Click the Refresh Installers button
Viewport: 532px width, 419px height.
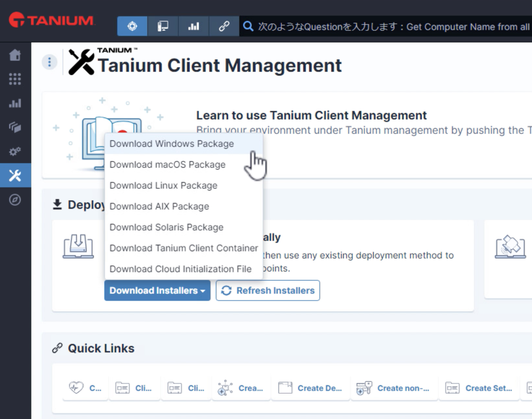pos(268,290)
